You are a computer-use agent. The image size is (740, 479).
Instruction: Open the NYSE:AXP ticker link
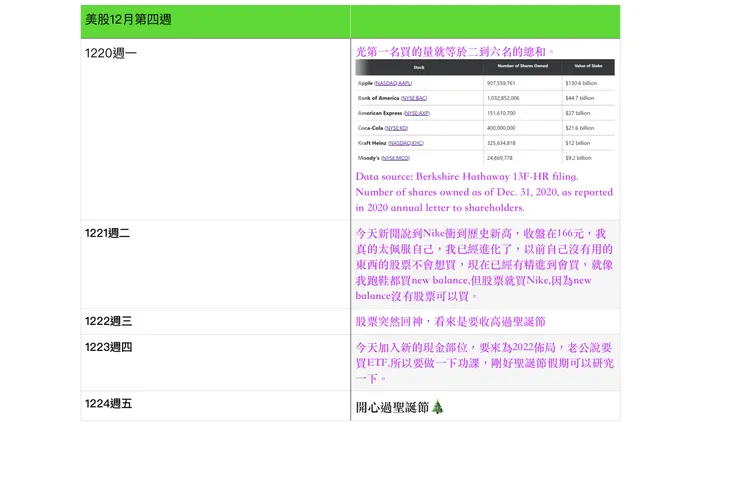417,113
